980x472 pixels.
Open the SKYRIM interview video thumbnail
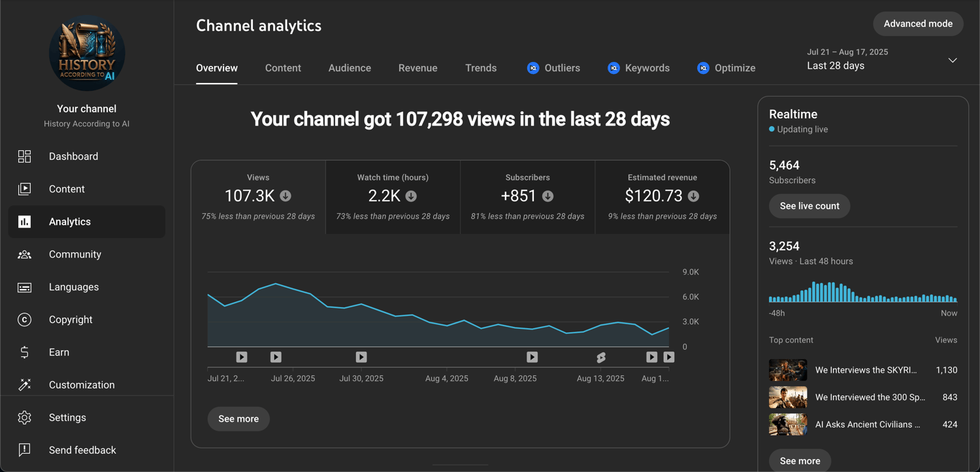click(788, 370)
